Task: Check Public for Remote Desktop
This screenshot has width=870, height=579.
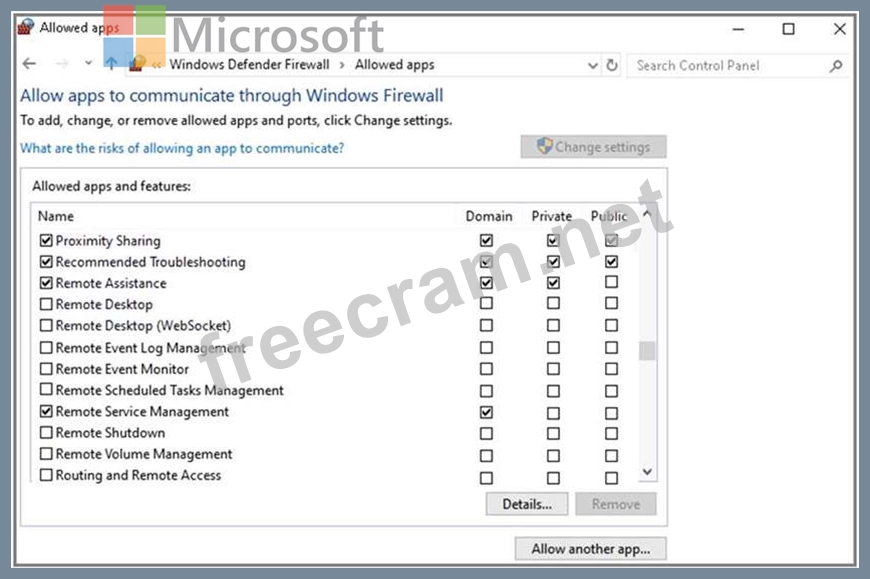Action: click(x=611, y=303)
